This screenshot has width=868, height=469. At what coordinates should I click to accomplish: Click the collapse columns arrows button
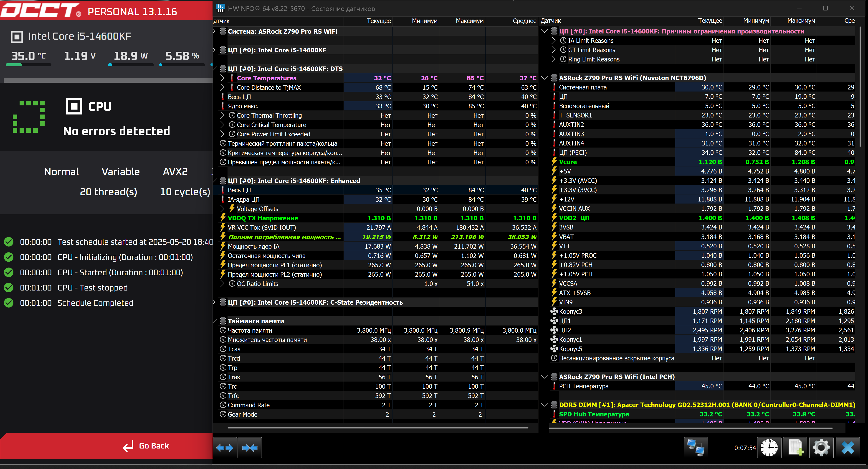[250, 448]
